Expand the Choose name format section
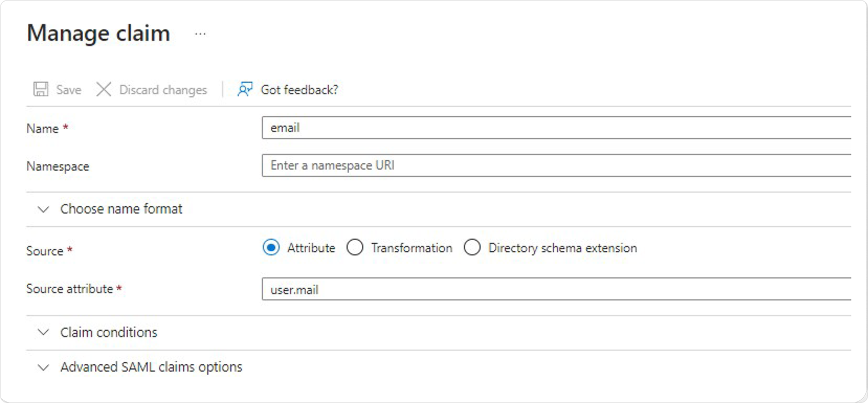Viewport: 868px width, 403px height. coord(439,209)
